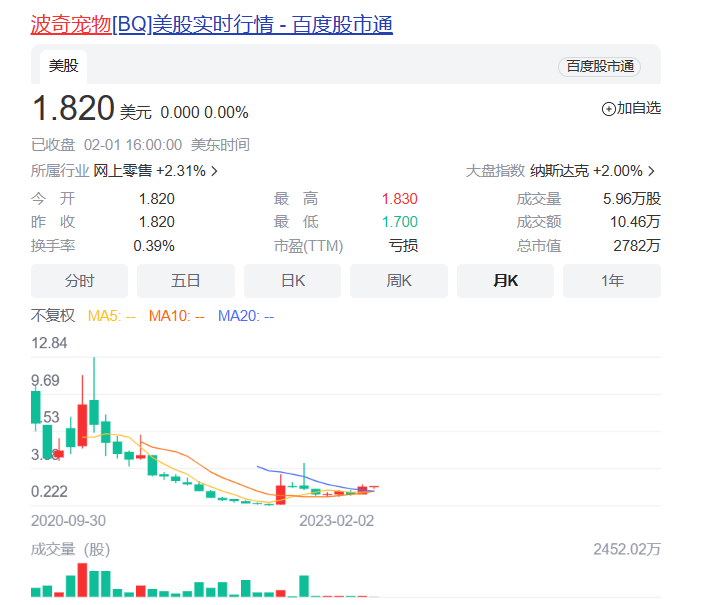Image resolution: width=721 pixels, height=605 pixels.
Task: Select the 月K chart tab
Action: click(505, 281)
